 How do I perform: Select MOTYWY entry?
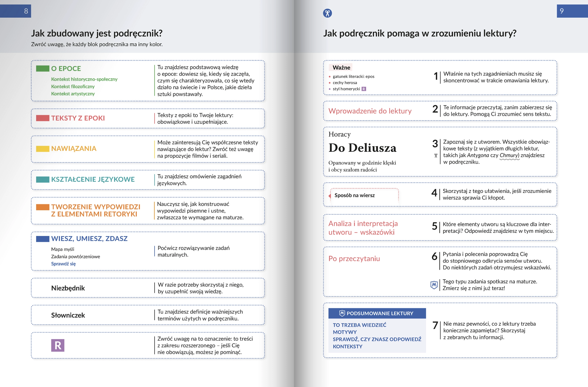pyautogui.click(x=345, y=332)
